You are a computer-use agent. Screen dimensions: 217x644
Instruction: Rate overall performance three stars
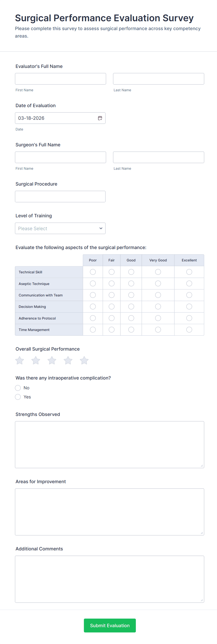pyautogui.click(x=52, y=360)
